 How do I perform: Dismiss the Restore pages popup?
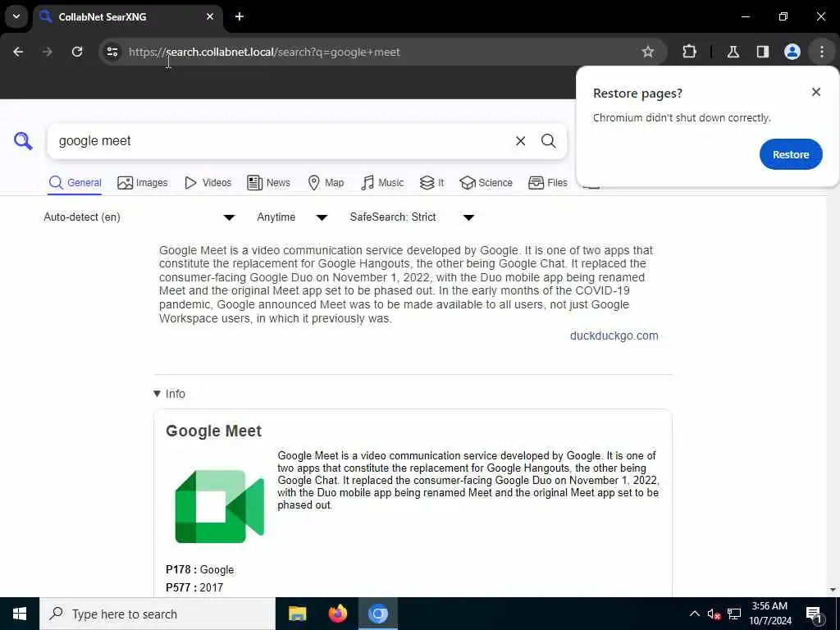[x=816, y=92]
